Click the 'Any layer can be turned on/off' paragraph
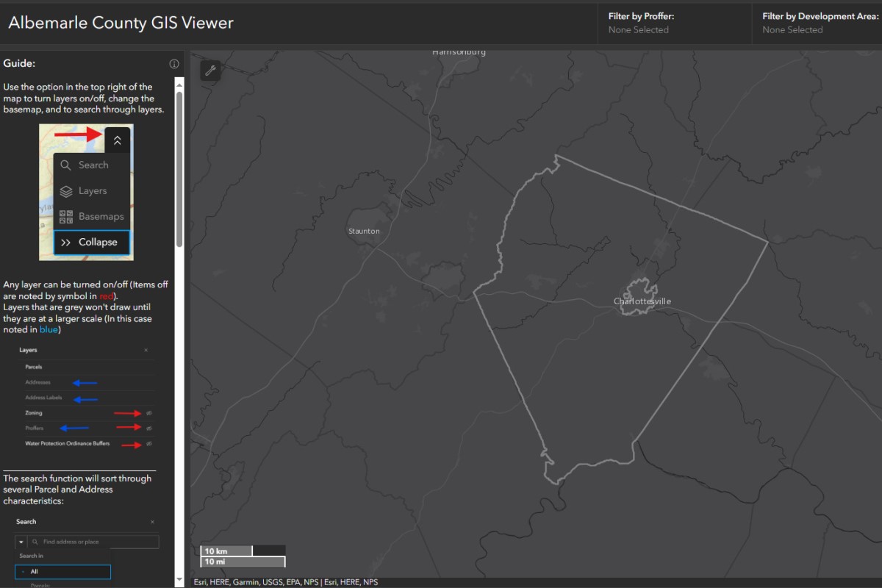The image size is (882, 588). click(x=86, y=307)
